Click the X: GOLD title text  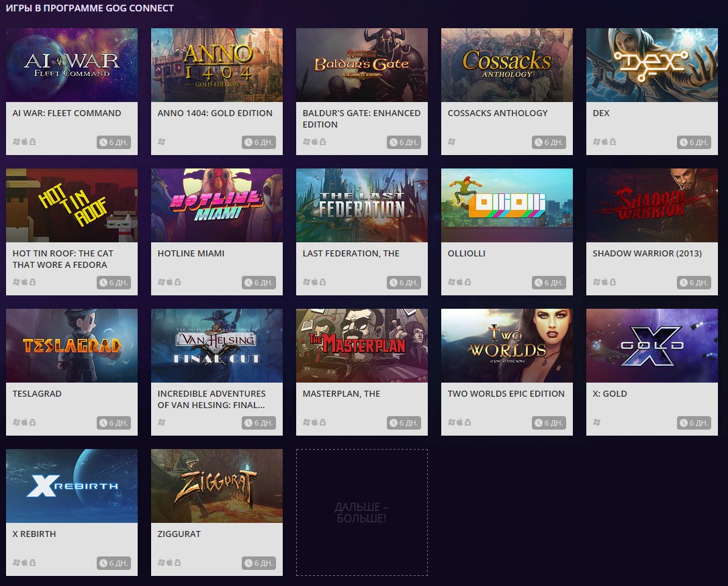(x=610, y=393)
